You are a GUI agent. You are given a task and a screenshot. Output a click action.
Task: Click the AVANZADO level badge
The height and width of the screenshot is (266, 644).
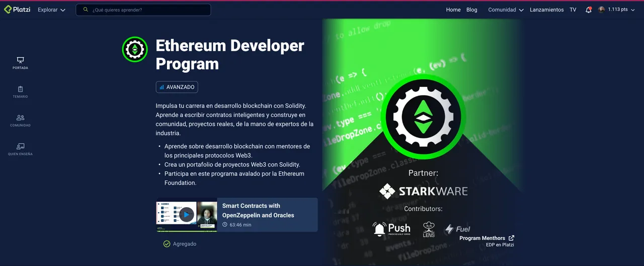tap(177, 87)
